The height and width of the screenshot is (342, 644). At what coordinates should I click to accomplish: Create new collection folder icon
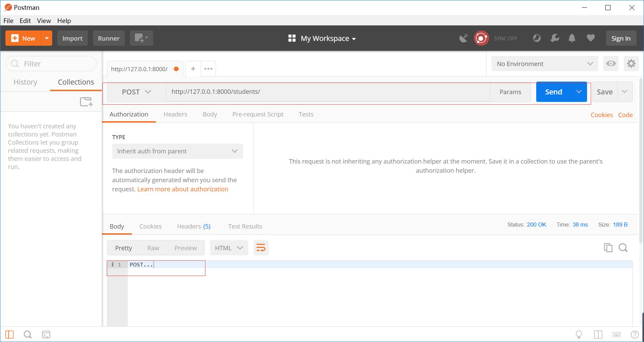tap(86, 102)
